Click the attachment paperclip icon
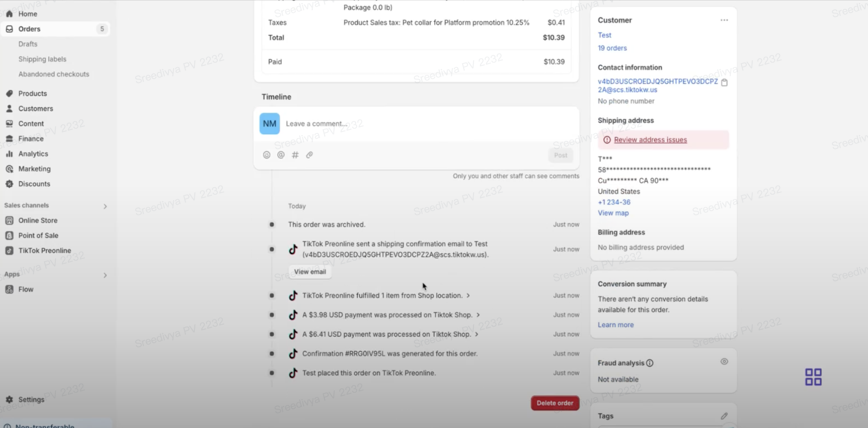The image size is (868, 428). [x=309, y=155]
